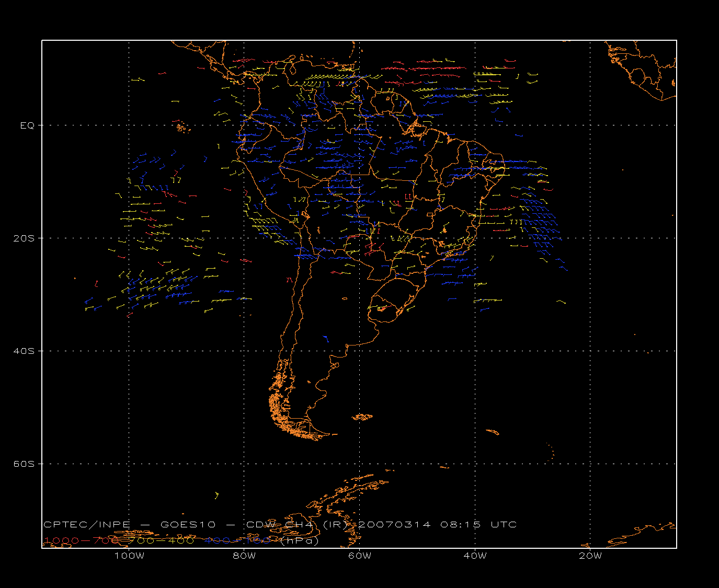The height and width of the screenshot is (588, 719).
Task: Click the 100W longitude label
Action: pyautogui.click(x=129, y=556)
